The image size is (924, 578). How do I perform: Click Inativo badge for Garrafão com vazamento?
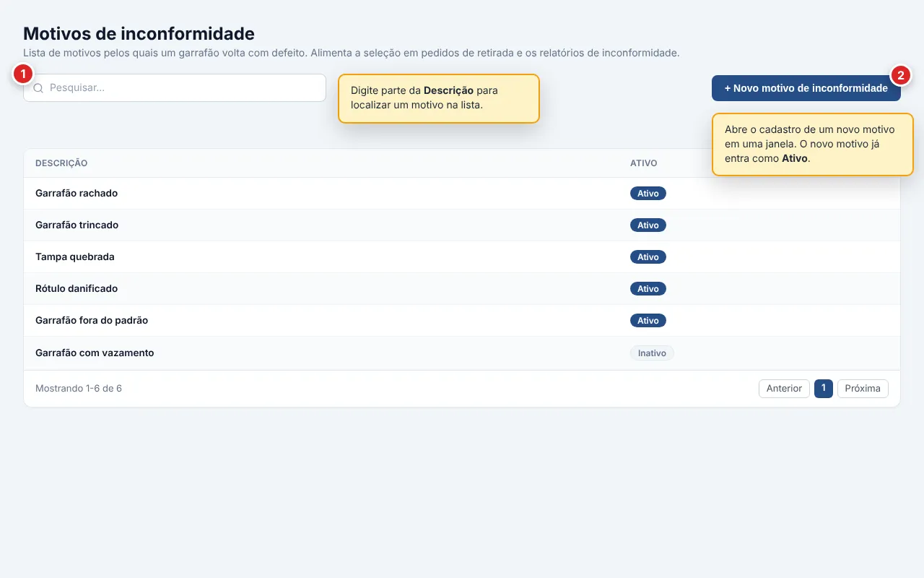pyautogui.click(x=652, y=353)
